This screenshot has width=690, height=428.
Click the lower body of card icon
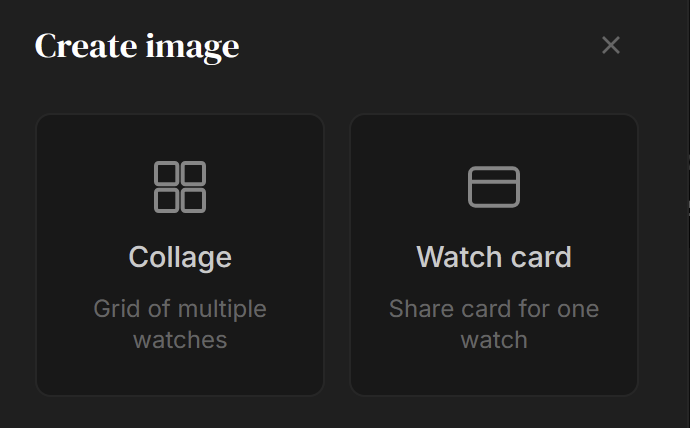[x=494, y=194]
